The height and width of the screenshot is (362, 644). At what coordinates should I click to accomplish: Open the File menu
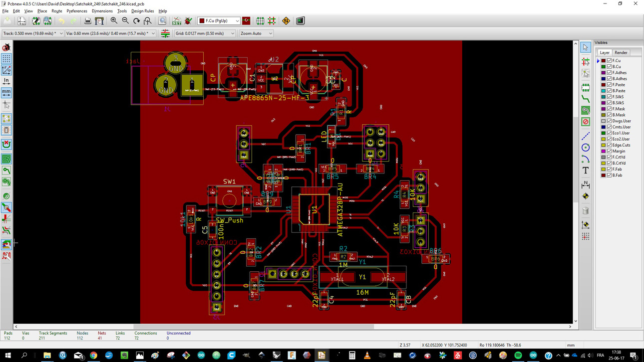click(5, 11)
